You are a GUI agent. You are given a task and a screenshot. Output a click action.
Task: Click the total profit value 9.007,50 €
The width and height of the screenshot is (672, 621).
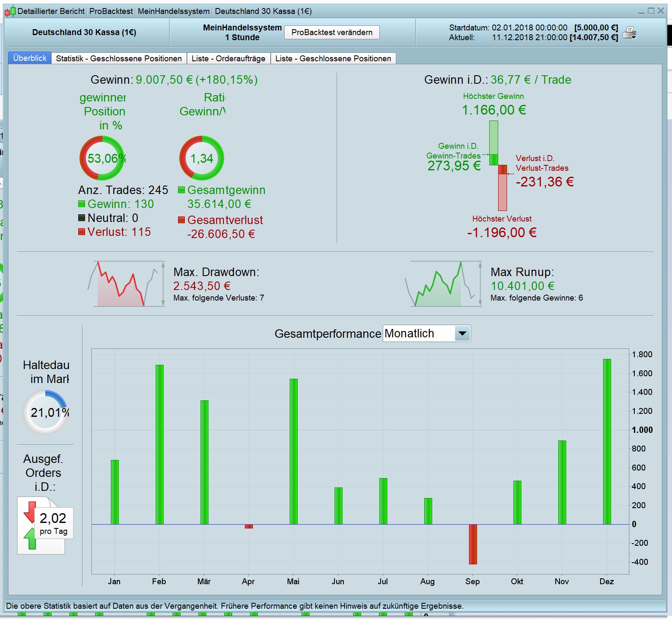tap(164, 79)
